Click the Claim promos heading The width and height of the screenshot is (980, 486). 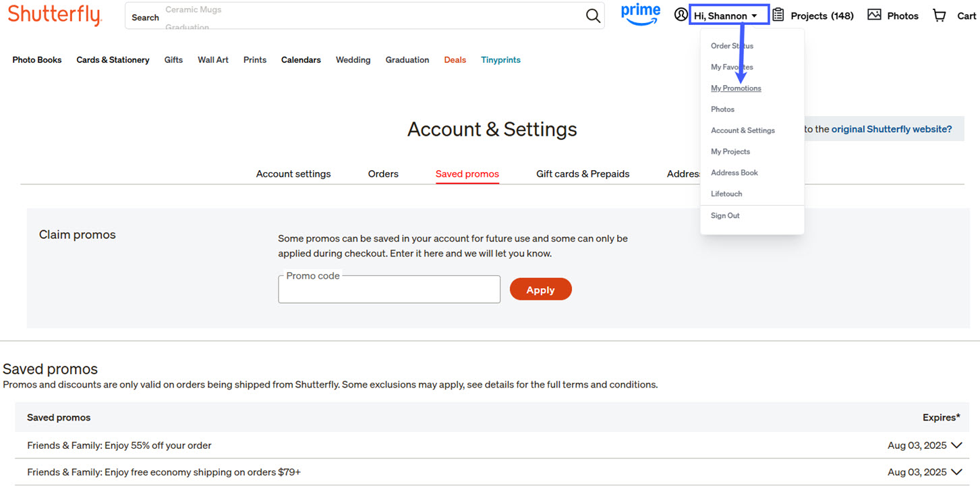78,235
